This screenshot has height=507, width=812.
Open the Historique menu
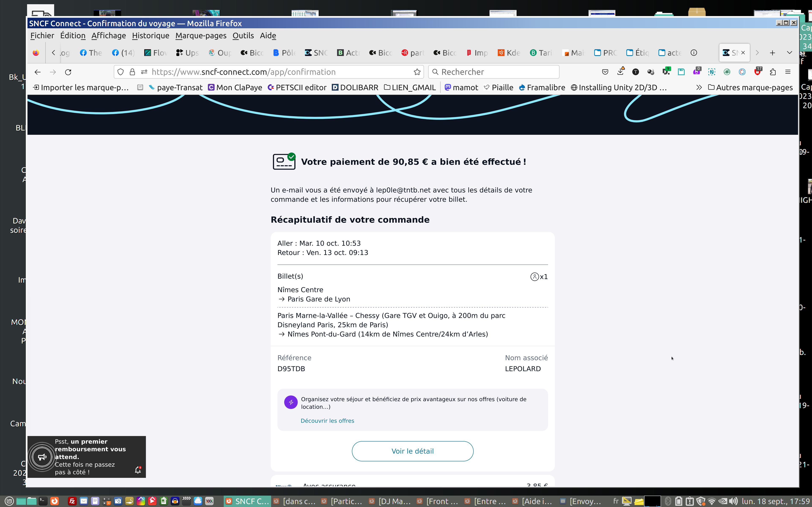click(150, 35)
